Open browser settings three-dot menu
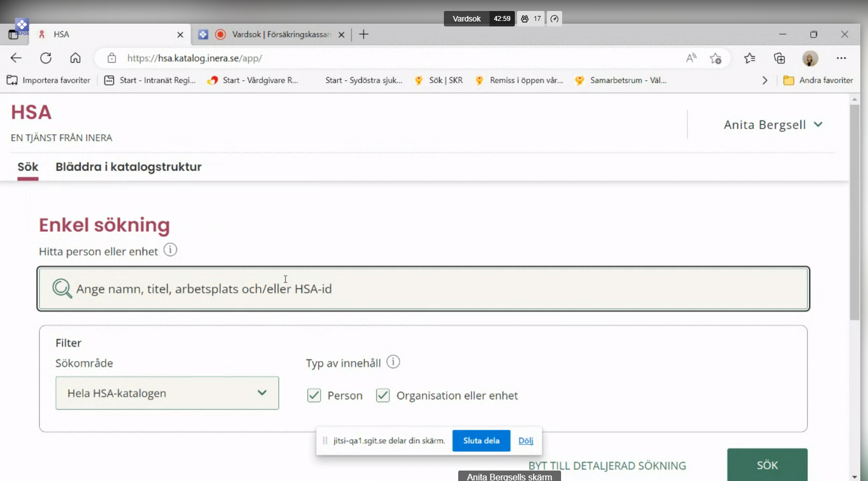 [x=841, y=58]
